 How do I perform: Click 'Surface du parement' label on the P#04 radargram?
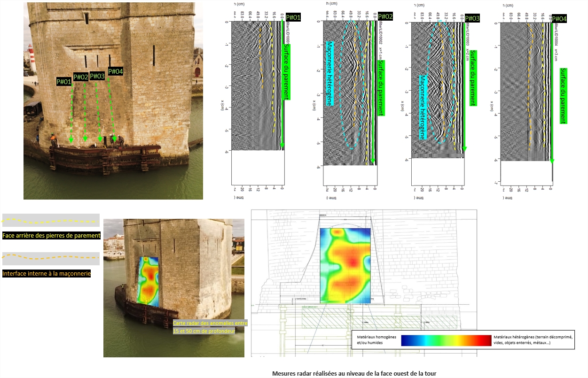click(563, 95)
